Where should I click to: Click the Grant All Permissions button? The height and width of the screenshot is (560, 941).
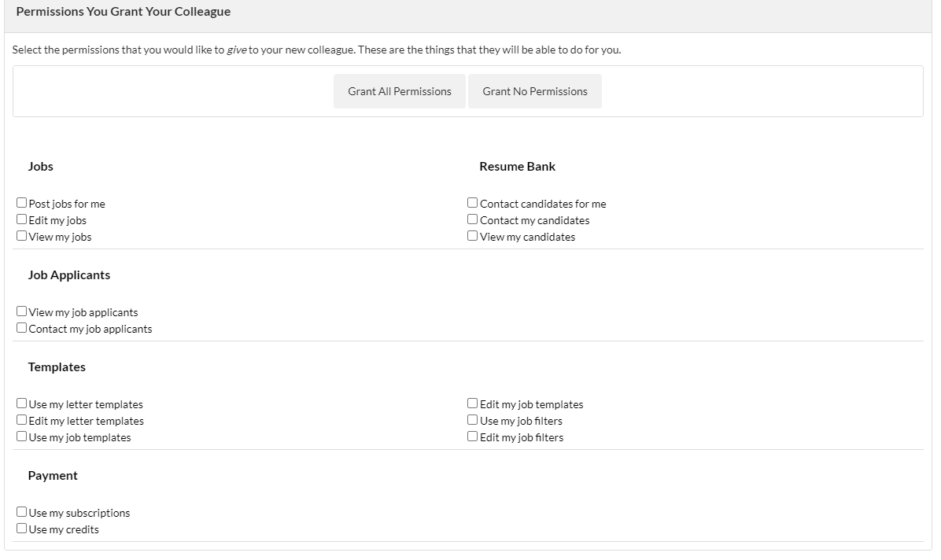point(400,91)
